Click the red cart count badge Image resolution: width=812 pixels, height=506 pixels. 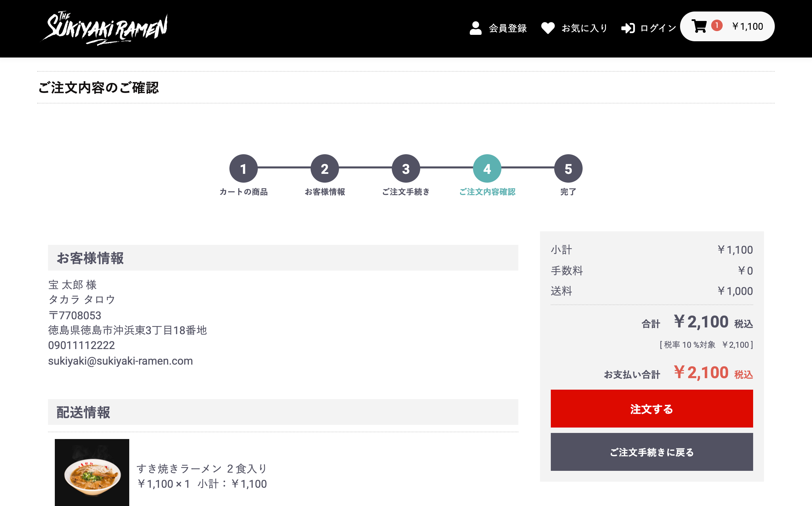pos(717,25)
